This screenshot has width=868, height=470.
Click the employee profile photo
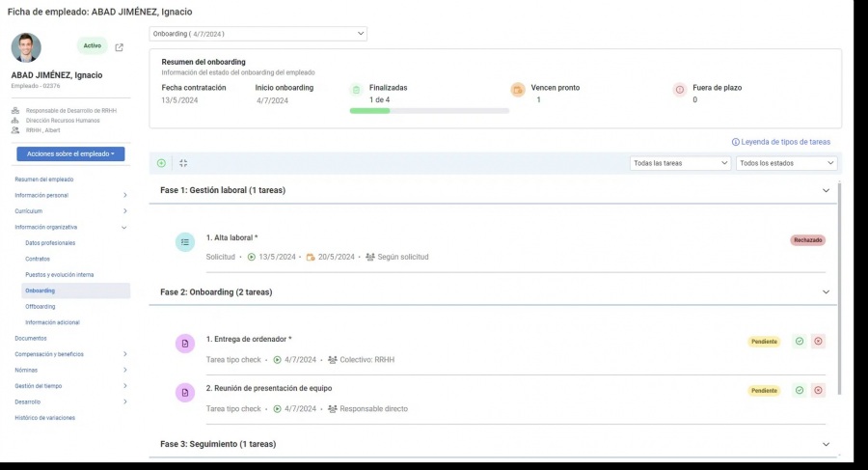tap(26, 48)
